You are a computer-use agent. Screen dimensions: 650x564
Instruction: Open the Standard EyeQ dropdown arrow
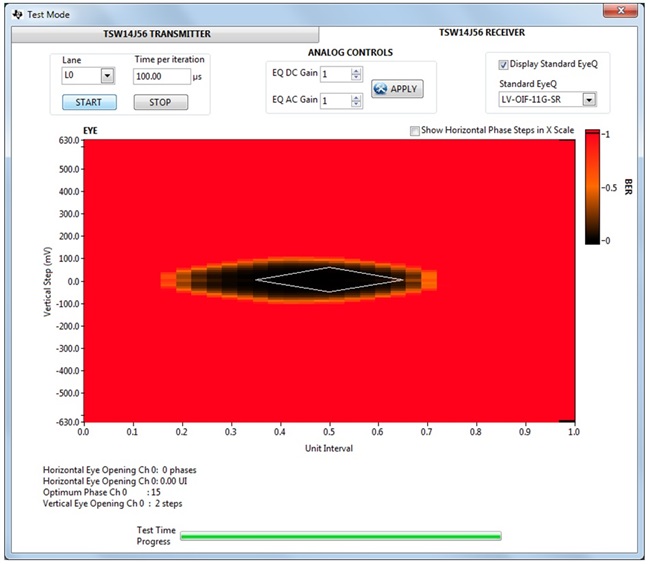589,99
